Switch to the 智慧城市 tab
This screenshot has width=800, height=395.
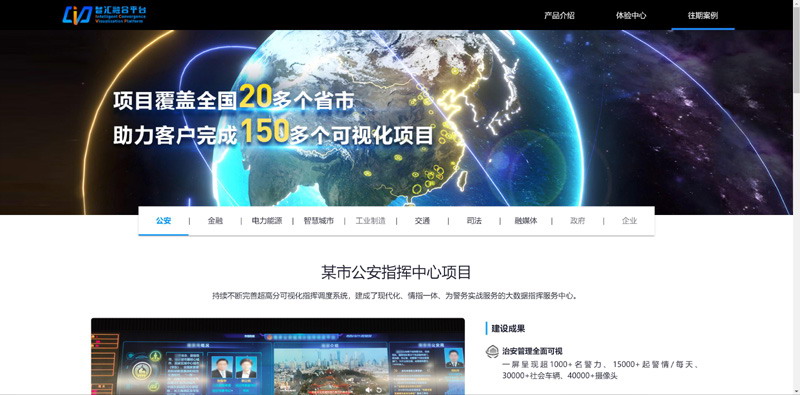[318, 221]
